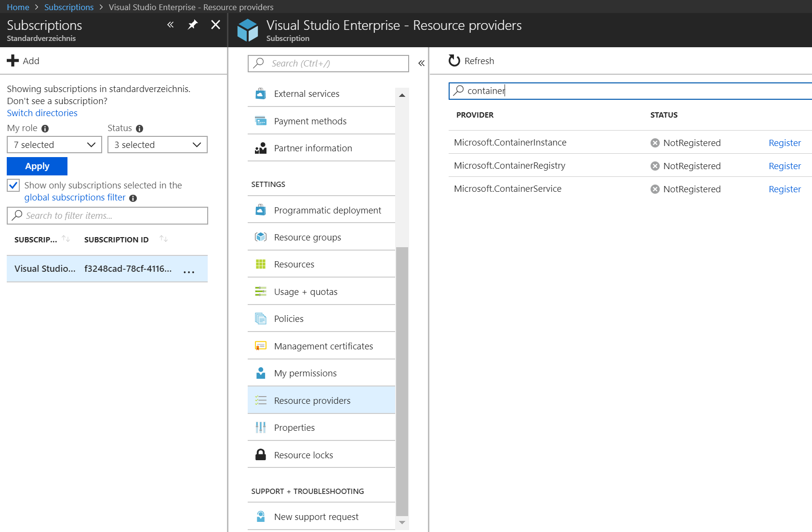Collapse the Subscriptions blade with double chevron
812x532 pixels.
click(170, 25)
